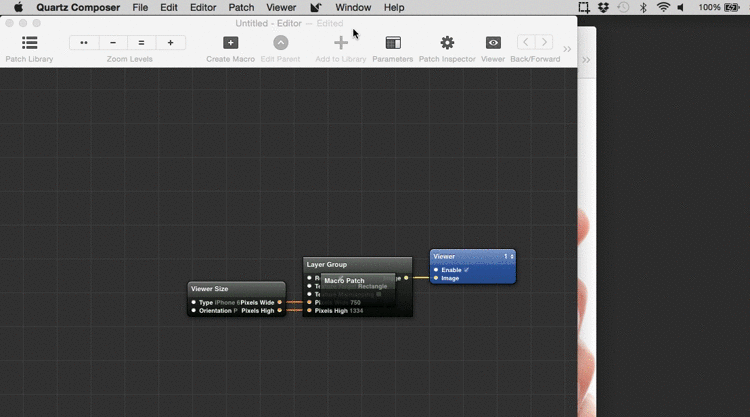Zoom out with the minus button

coord(113,43)
